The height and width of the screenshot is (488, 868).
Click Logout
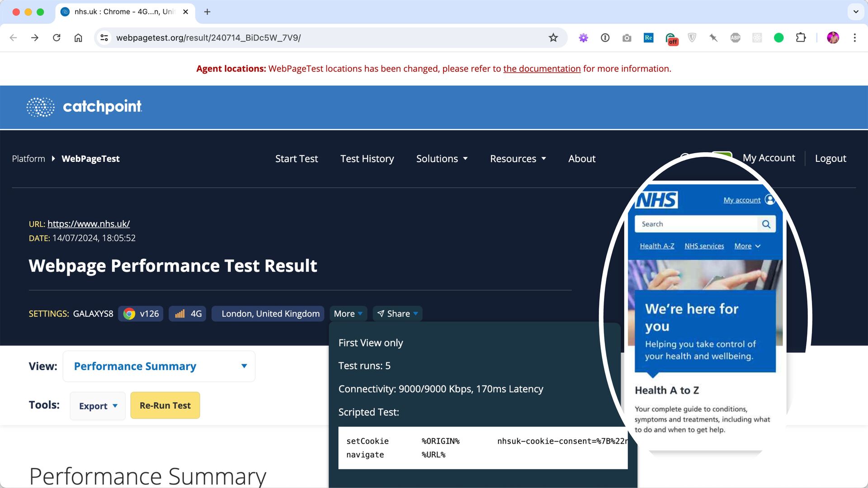coord(830,158)
